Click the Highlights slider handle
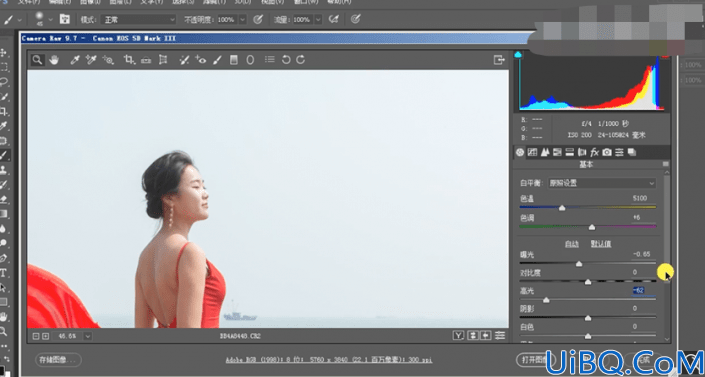The height and width of the screenshot is (377, 705). click(x=546, y=300)
